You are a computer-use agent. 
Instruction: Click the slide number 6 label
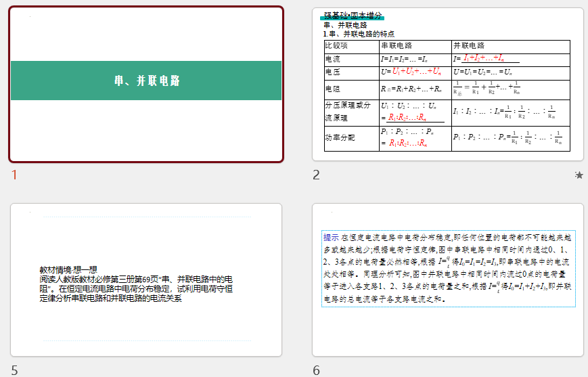point(316,370)
